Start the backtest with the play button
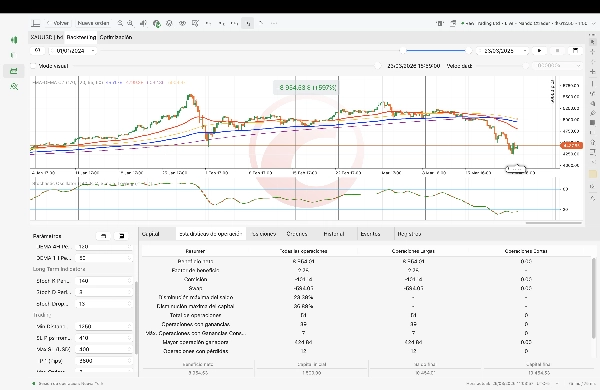This screenshot has width=600, height=390. pos(540,51)
